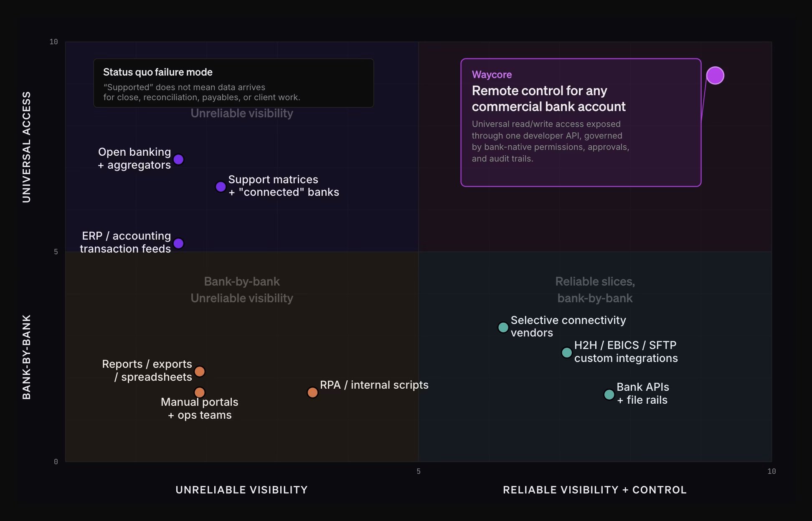Screen dimensions: 812x521
Task: Select the Support matrices data point
Action: click(x=221, y=187)
